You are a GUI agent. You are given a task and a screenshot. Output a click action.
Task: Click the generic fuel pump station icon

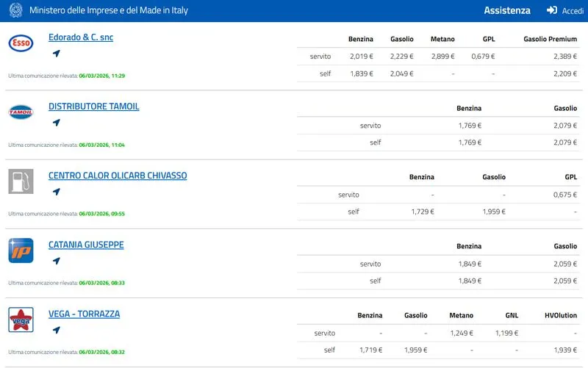[21, 181]
